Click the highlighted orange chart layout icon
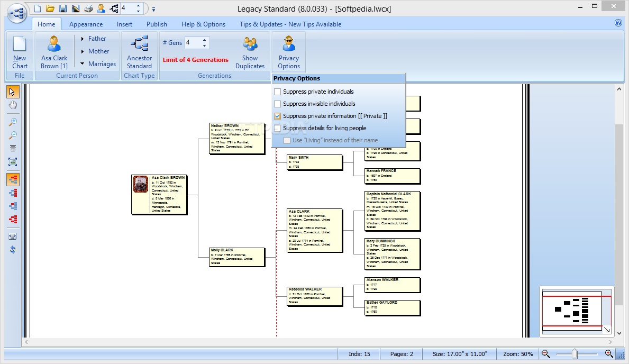 (13, 179)
